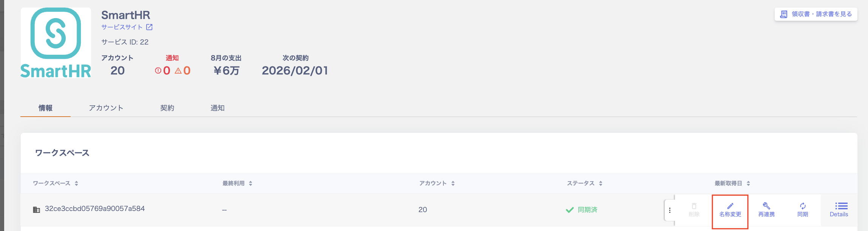The image size is (868, 231).
Task: Click the three-dot more options icon
Action: pos(670,210)
